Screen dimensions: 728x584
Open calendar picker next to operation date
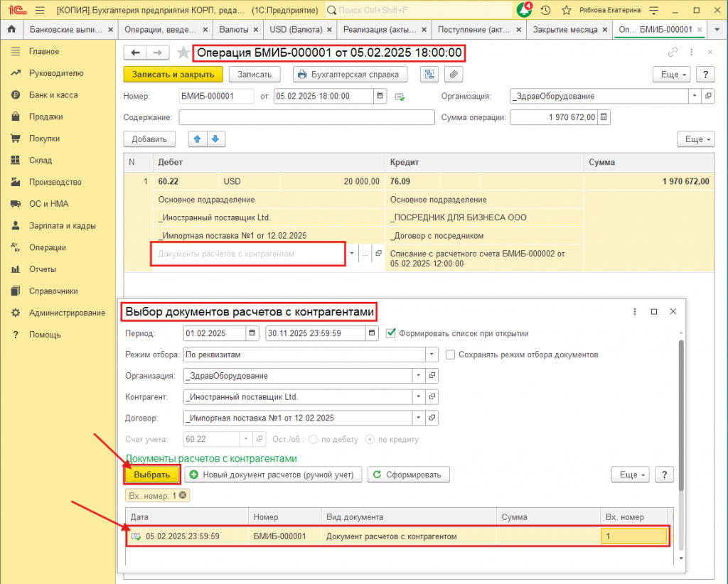[380, 97]
